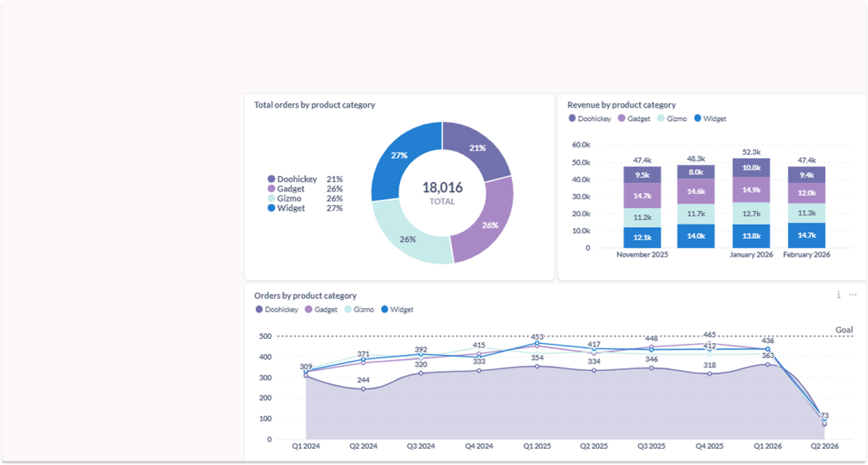Open the Revenue by product category title

(621, 104)
